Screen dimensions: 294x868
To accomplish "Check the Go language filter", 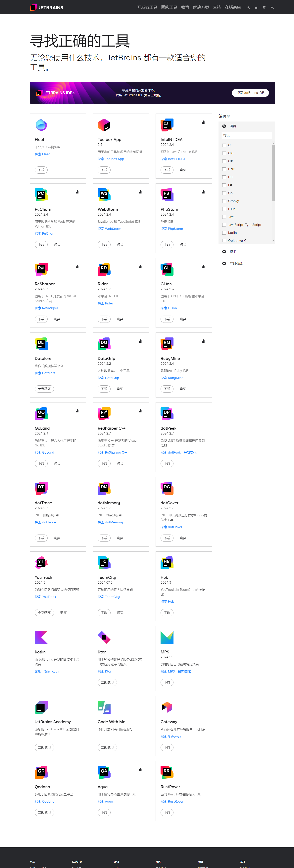I will (x=224, y=193).
